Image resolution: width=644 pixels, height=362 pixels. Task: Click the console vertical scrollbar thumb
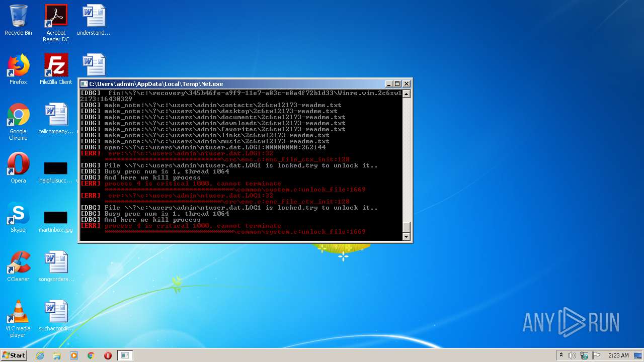(x=407, y=227)
